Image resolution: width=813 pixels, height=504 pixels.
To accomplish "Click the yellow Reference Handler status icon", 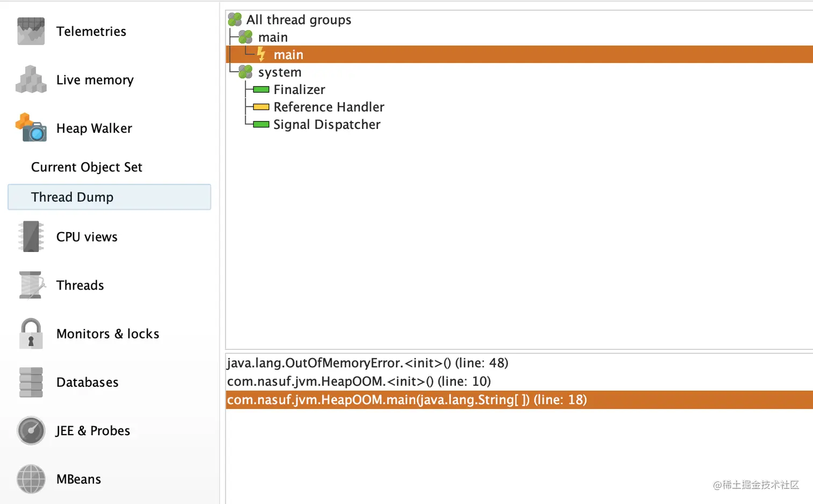I will point(261,107).
